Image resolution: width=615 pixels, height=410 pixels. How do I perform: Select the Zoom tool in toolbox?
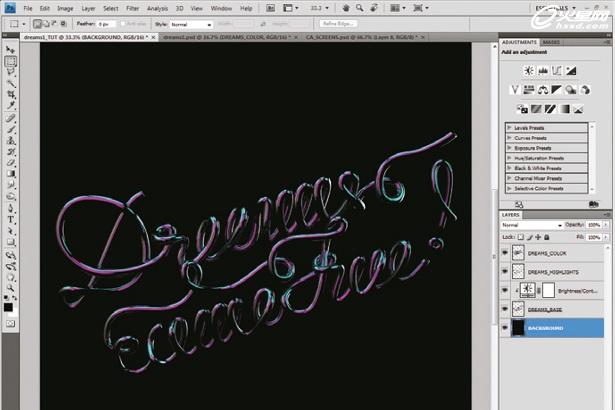pos(11,288)
